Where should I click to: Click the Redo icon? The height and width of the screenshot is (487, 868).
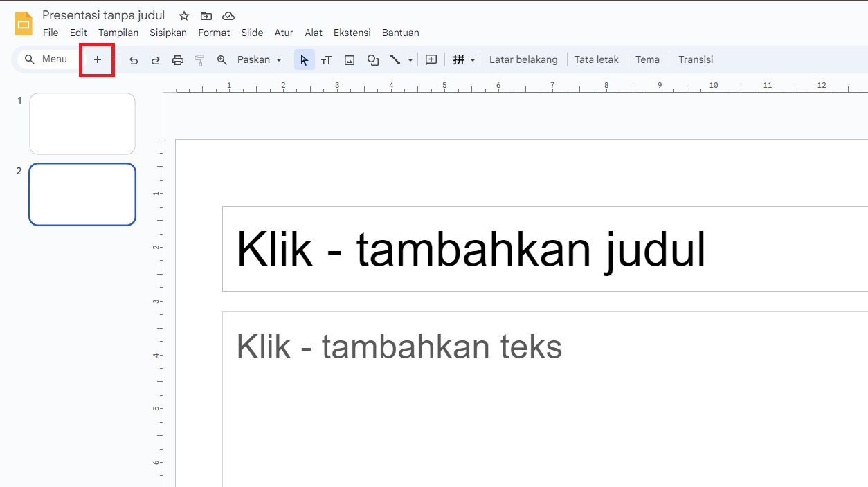[156, 59]
